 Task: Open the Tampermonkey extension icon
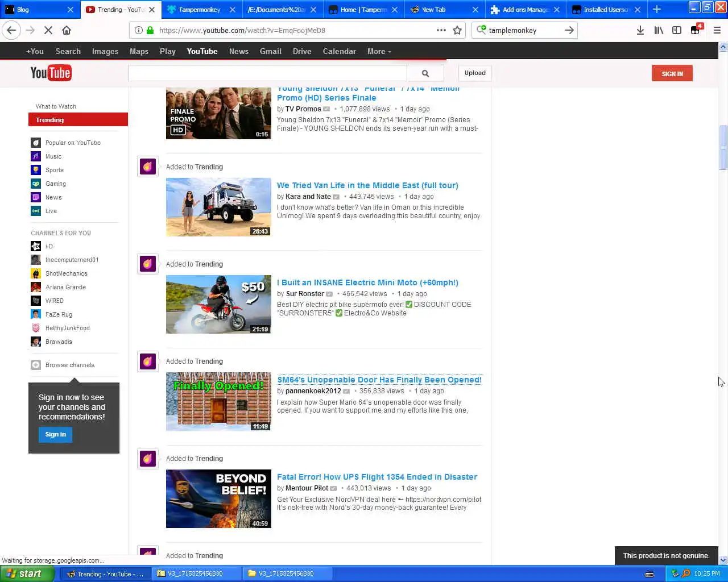696,30
